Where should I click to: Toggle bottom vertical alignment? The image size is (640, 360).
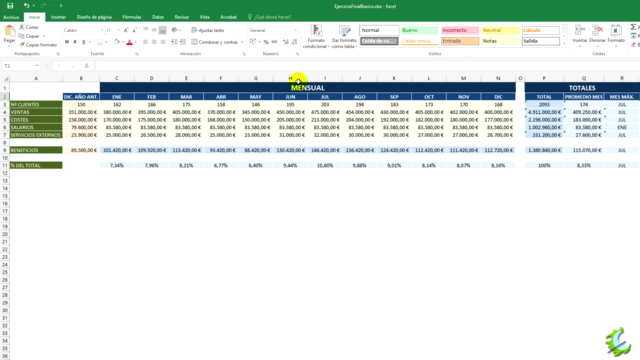click(162, 30)
